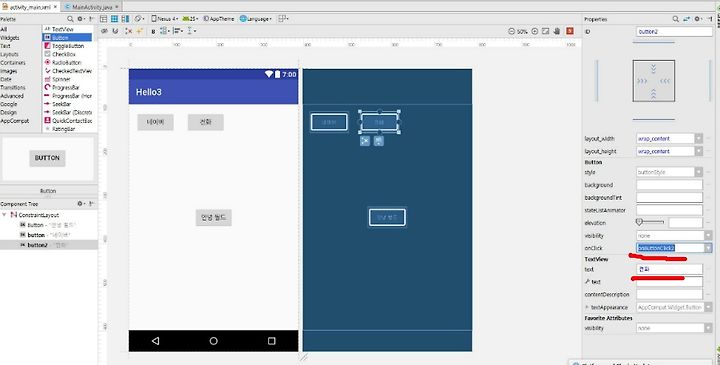Click 안녕 월드 button in design preview
720x365 pixels.
[214, 217]
